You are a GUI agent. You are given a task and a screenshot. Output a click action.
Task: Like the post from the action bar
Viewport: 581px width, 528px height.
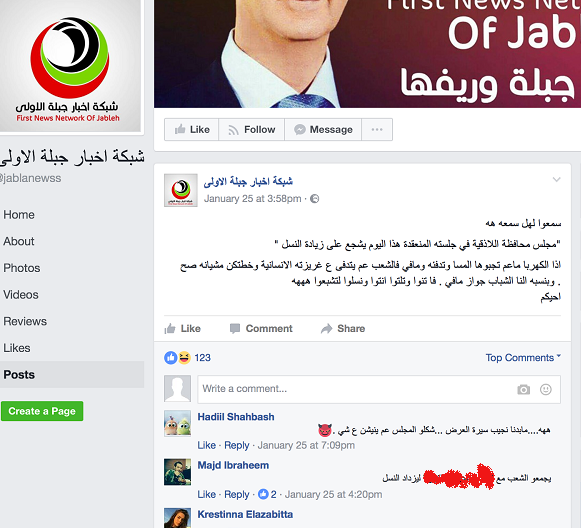(183, 329)
